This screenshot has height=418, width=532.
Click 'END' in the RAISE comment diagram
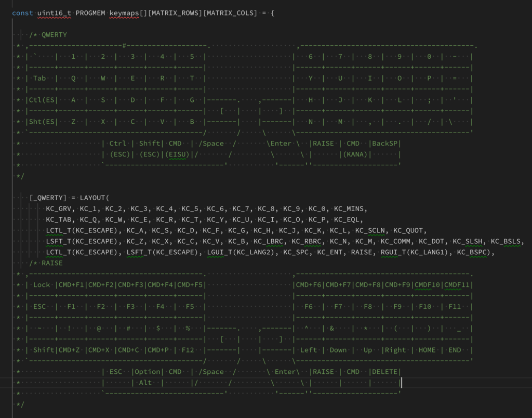coord(455,350)
